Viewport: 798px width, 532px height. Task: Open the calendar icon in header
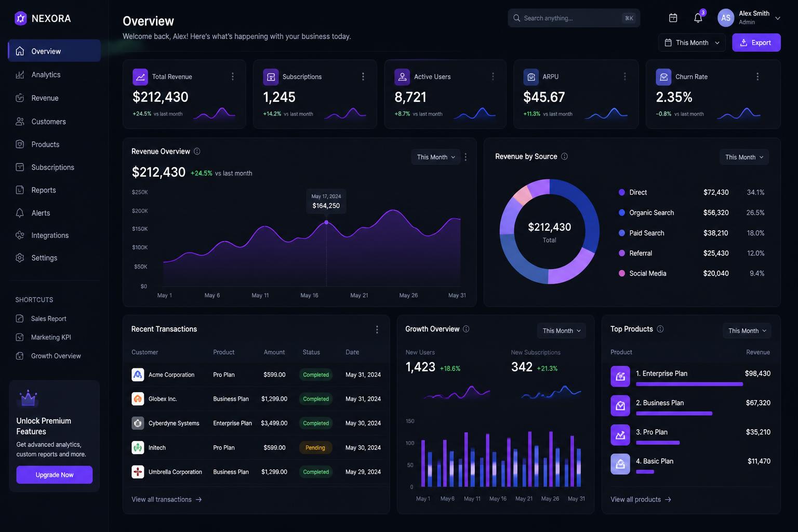[x=673, y=18]
